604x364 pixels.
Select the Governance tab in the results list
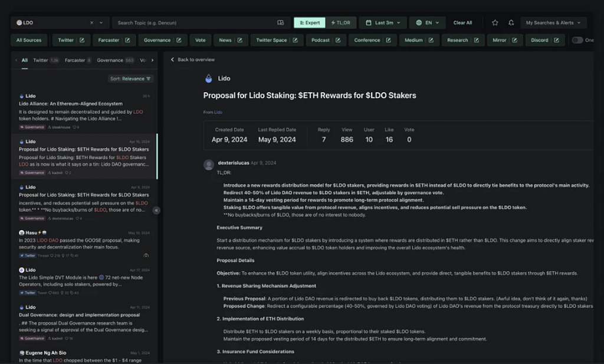click(110, 60)
